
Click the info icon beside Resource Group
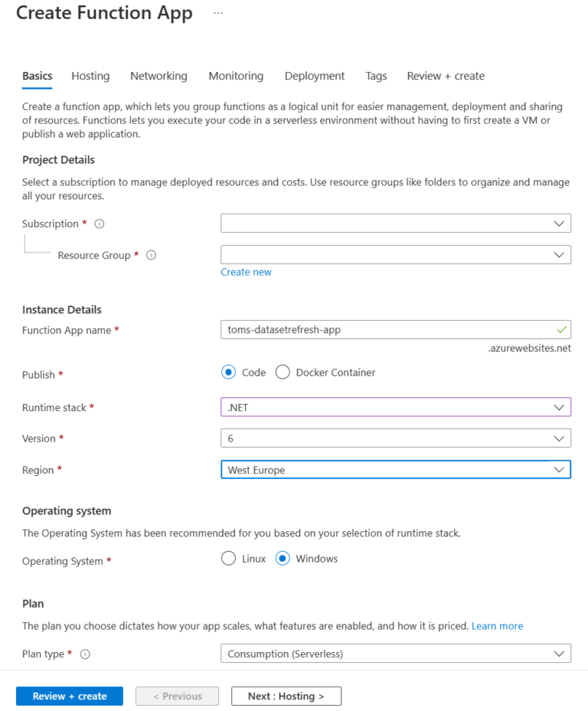(x=151, y=255)
